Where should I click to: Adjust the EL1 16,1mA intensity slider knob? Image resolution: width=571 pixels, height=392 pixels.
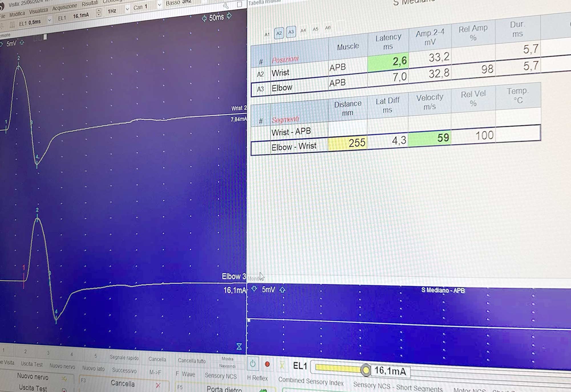(365, 370)
